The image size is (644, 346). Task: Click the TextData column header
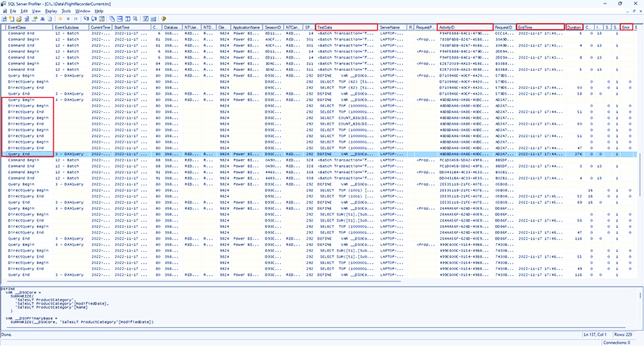[347, 27]
